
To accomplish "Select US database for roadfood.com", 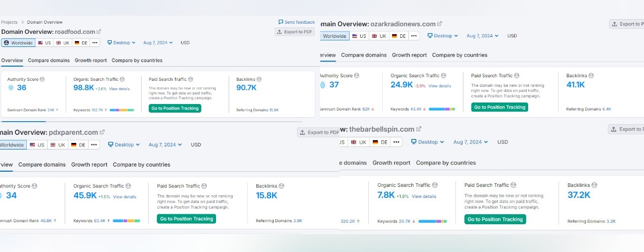I will pyautogui.click(x=45, y=43).
